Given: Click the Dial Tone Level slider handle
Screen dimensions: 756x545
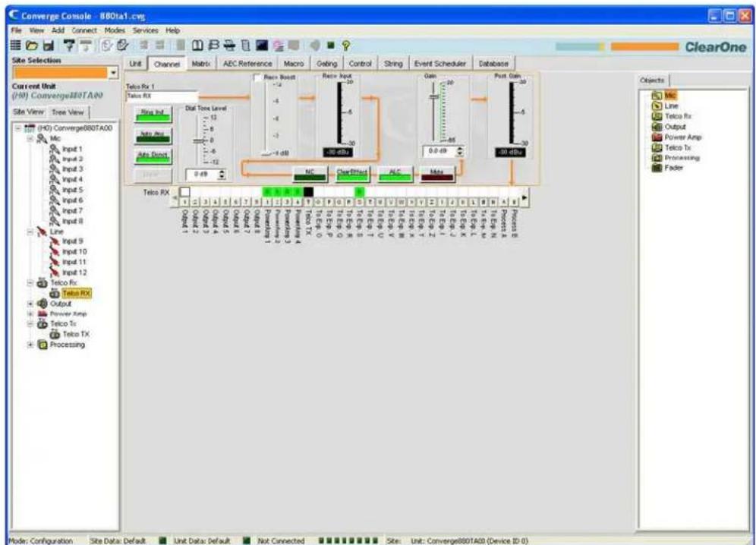Looking at the screenshot, I should [x=199, y=141].
